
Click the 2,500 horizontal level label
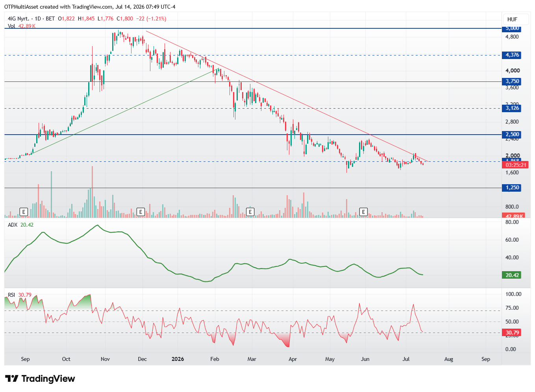tap(512, 135)
